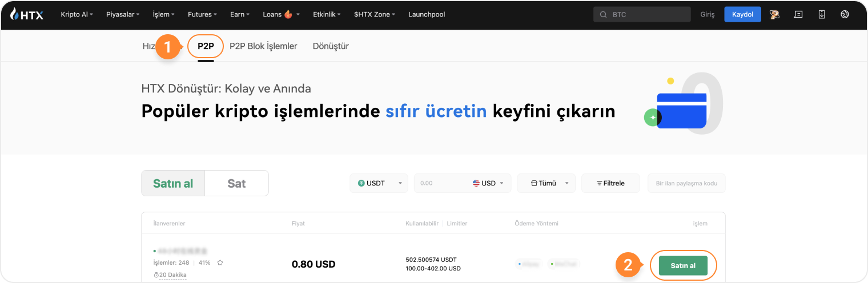Click the 41% completion rate
Image resolution: width=868 pixels, height=283 pixels.
pos(204,262)
